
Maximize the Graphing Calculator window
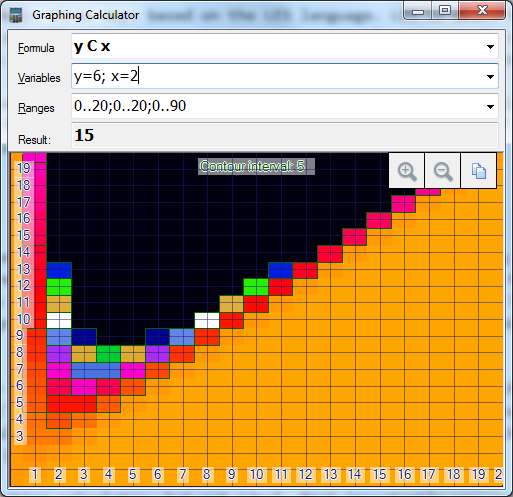click(x=445, y=11)
